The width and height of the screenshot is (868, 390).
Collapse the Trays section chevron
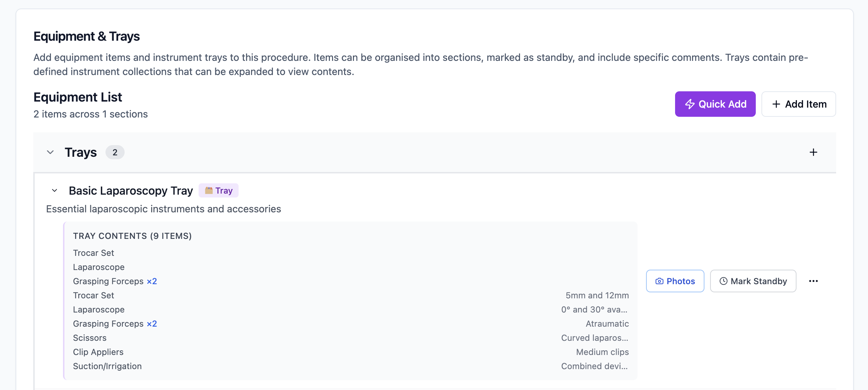[x=50, y=152]
